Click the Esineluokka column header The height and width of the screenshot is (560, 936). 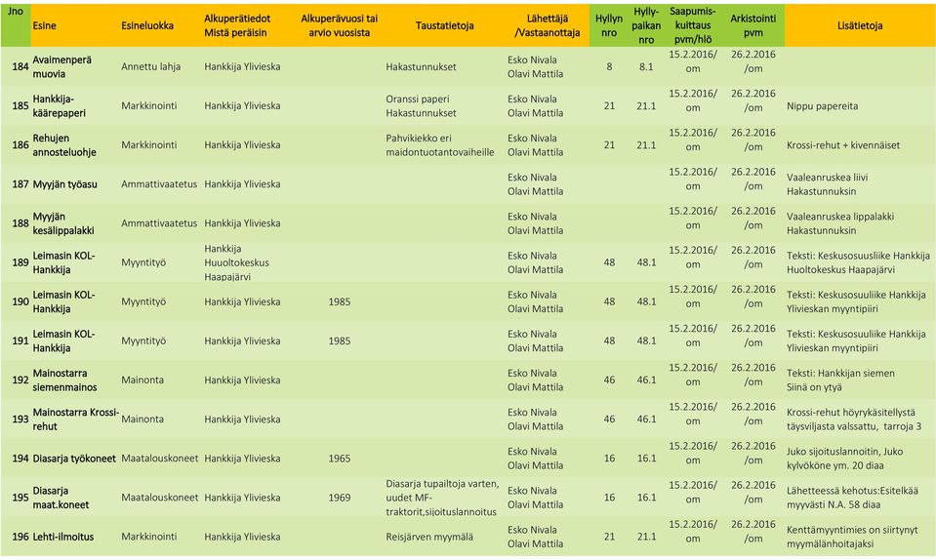[x=146, y=25]
